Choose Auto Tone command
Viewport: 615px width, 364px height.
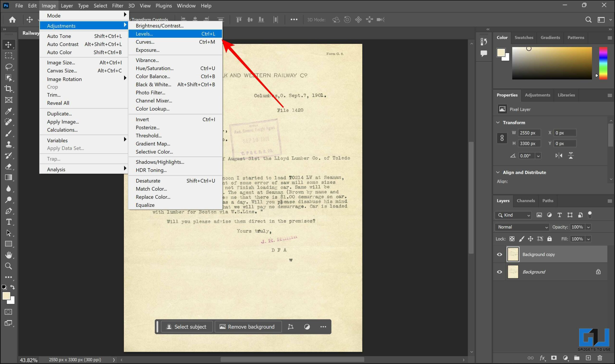pyautogui.click(x=84, y=36)
